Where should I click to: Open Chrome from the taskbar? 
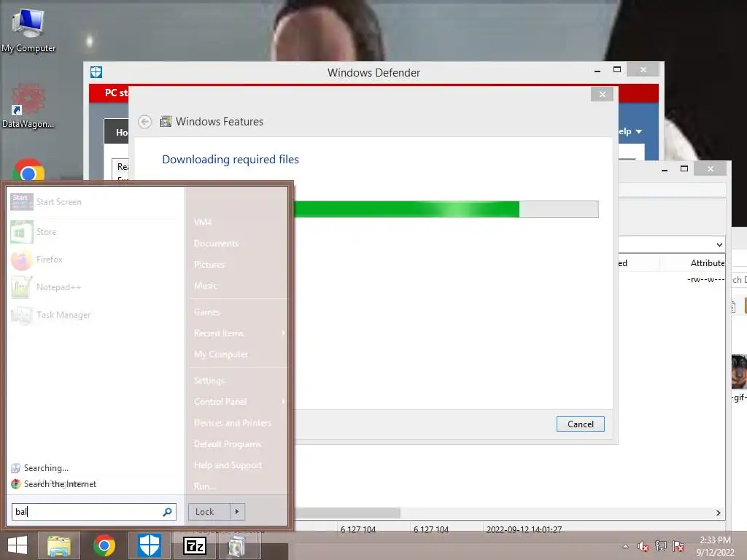(x=104, y=545)
